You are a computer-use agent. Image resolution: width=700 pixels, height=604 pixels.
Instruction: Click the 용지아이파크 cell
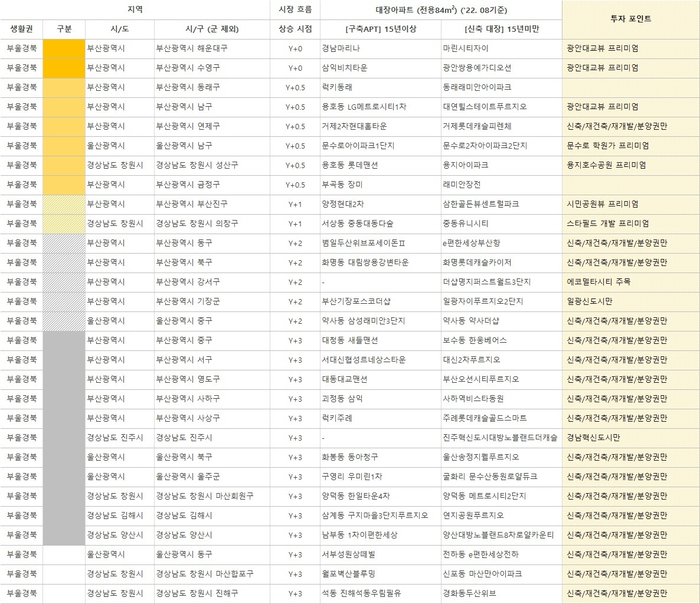[501, 166]
